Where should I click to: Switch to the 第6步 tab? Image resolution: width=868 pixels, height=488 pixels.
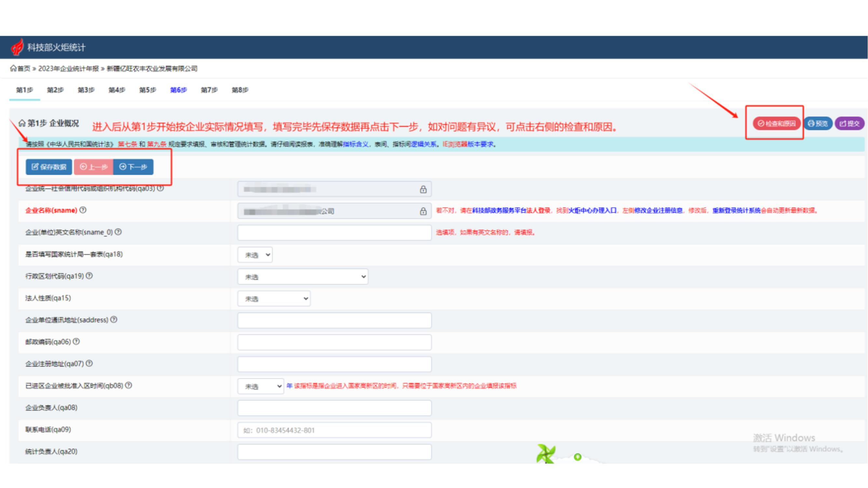[178, 90]
